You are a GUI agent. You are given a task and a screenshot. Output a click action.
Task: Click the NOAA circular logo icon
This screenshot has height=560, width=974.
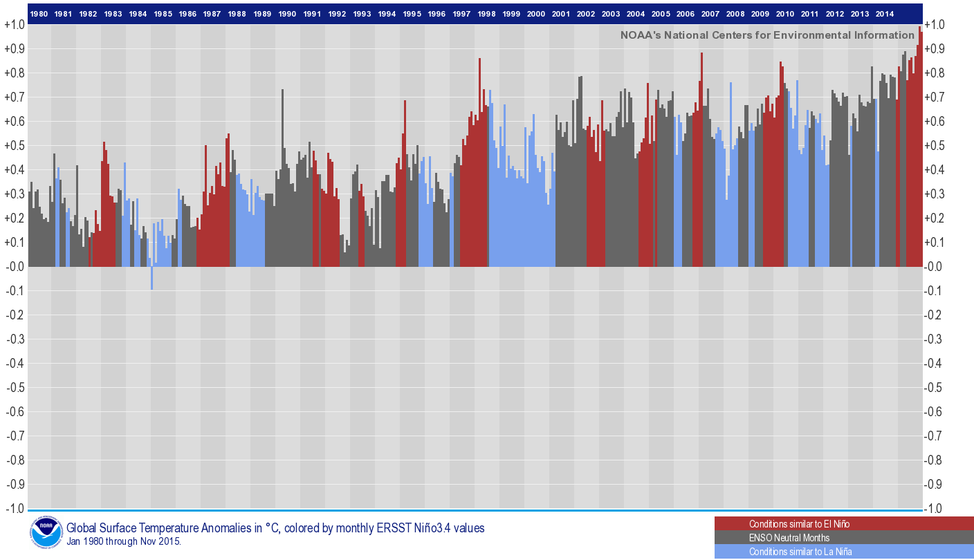coord(46,532)
